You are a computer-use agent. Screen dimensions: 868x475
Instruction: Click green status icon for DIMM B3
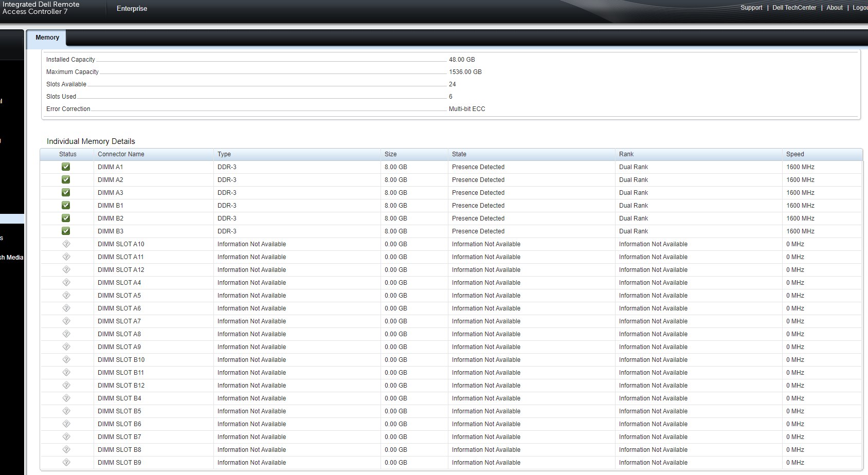(66, 231)
